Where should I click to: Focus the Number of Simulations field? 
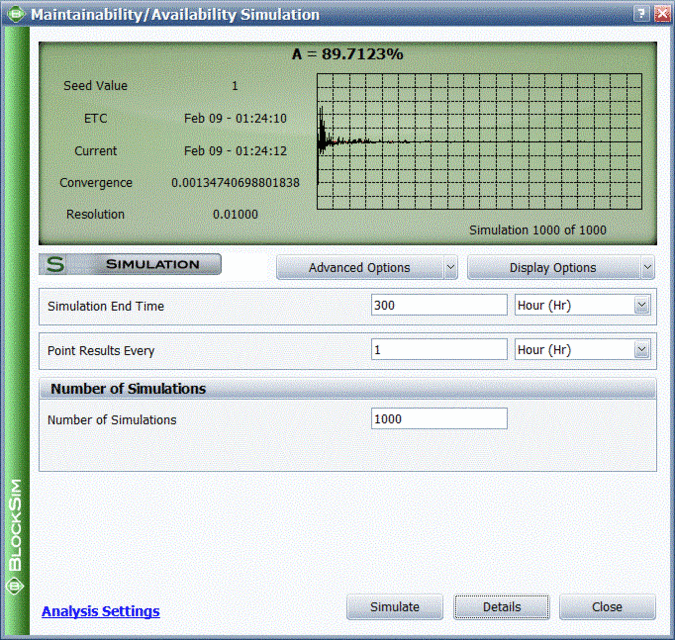coord(439,418)
